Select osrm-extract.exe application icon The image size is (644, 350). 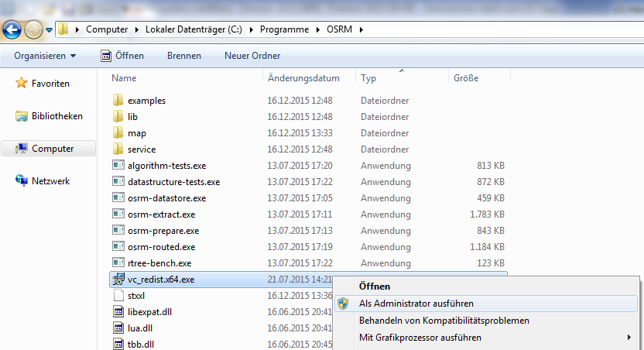tap(118, 214)
